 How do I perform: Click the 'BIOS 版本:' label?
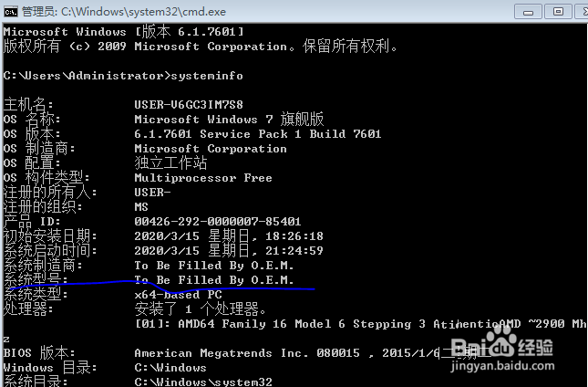[x=39, y=353]
